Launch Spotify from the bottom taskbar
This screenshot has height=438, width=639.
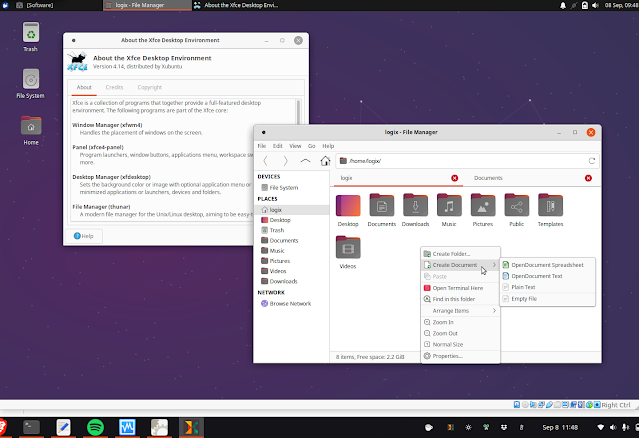pyautogui.click(x=96, y=427)
